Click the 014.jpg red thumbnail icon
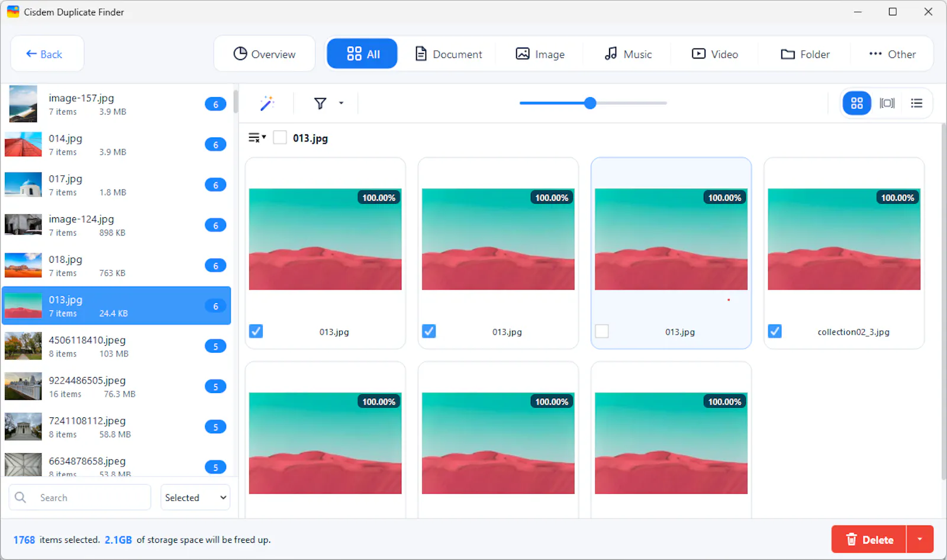The image size is (947, 560). (x=23, y=144)
